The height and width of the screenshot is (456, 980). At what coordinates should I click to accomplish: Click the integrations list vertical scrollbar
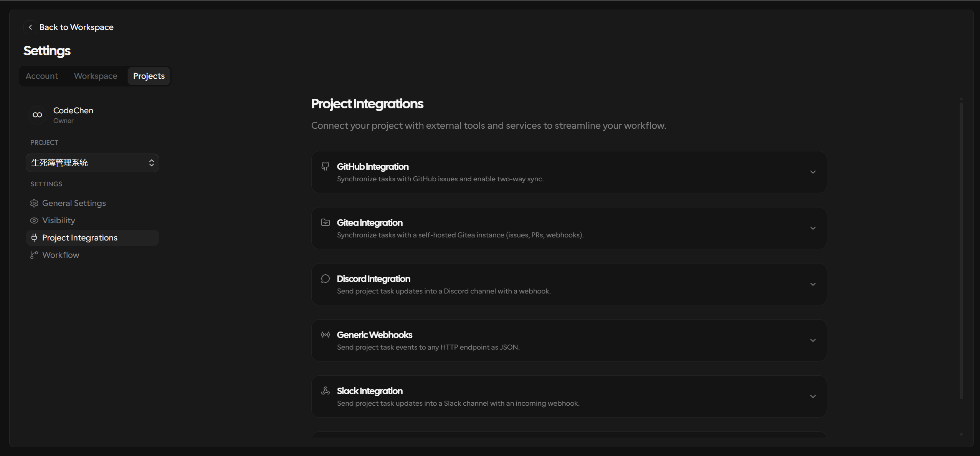[961, 250]
